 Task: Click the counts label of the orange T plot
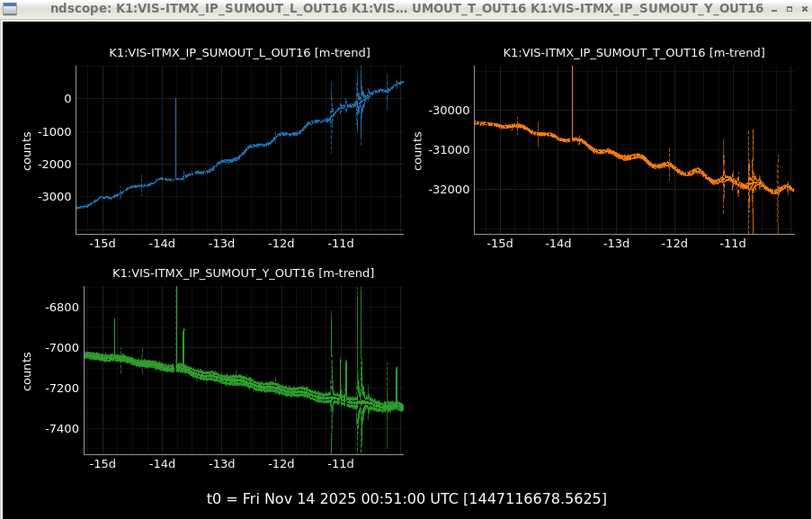pos(418,150)
